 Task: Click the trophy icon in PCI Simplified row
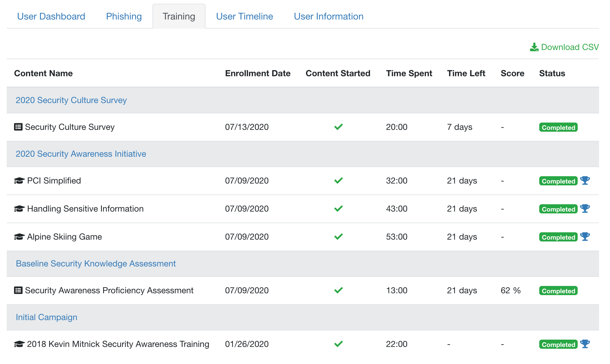point(585,180)
